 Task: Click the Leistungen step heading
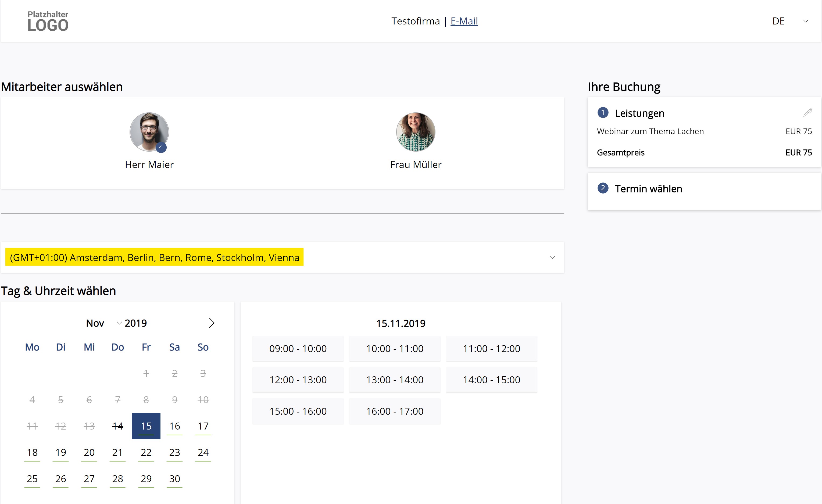point(639,113)
